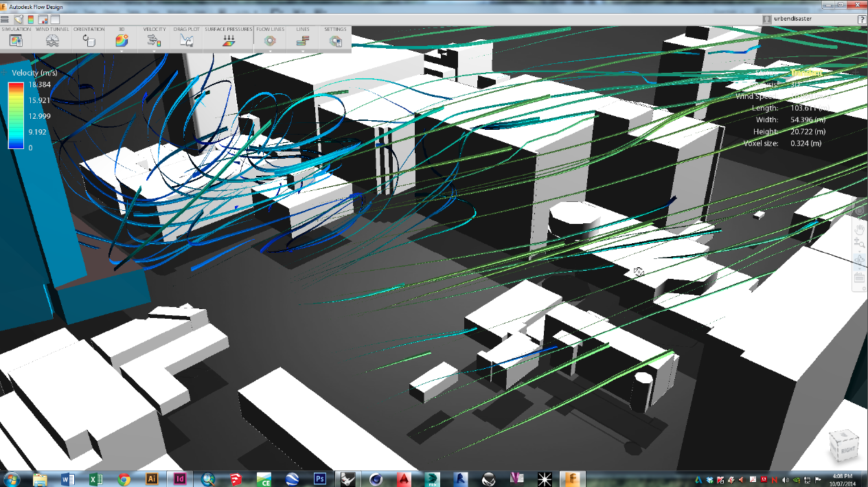868x487 pixels.
Task: Expand the Velocity dropdown arrow
Action: tap(155, 51)
